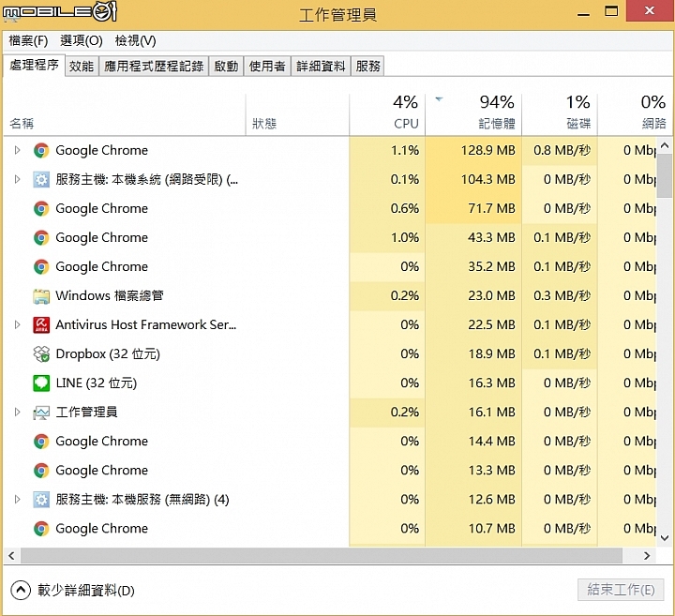Open the 檔案(F) menu
This screenshot has height=616, width=675.
[28, 41]
